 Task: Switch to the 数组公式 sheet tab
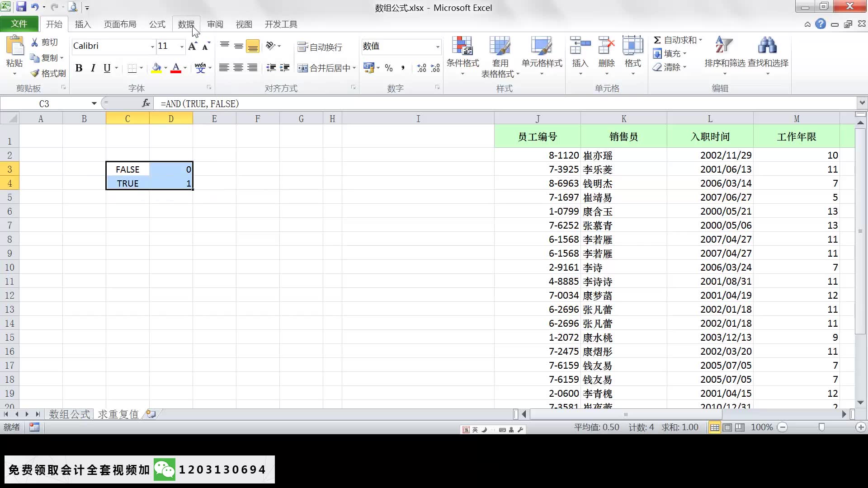tap(69, 414)
